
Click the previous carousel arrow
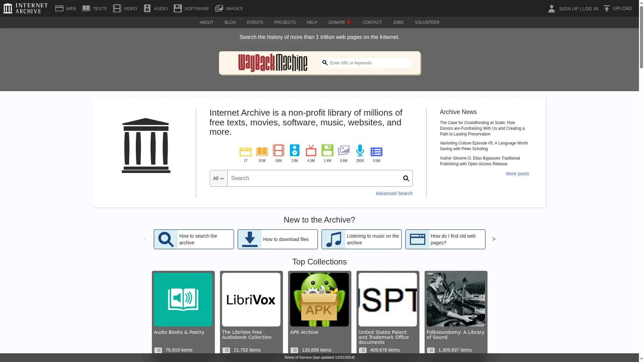(145, 239)
